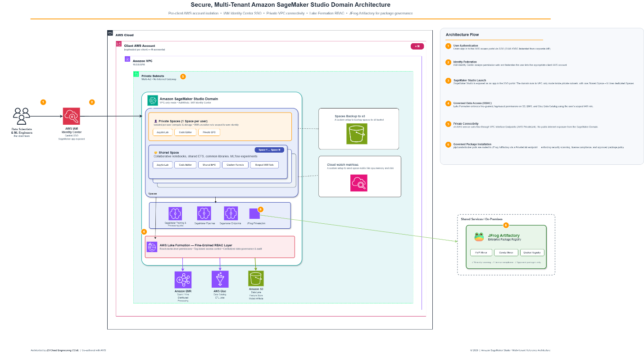
Task: Click the Shared Services / On-Premises label
Action: (481, 219)
